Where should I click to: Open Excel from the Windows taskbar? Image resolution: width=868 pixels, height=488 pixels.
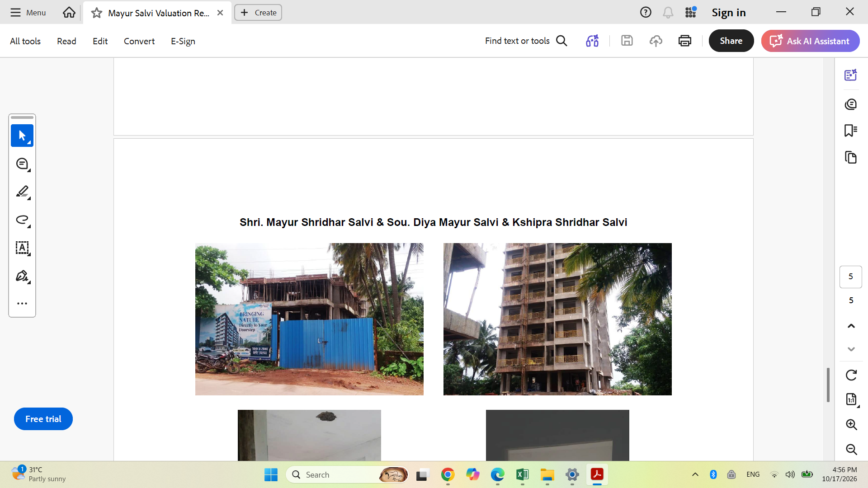[522, 474]
